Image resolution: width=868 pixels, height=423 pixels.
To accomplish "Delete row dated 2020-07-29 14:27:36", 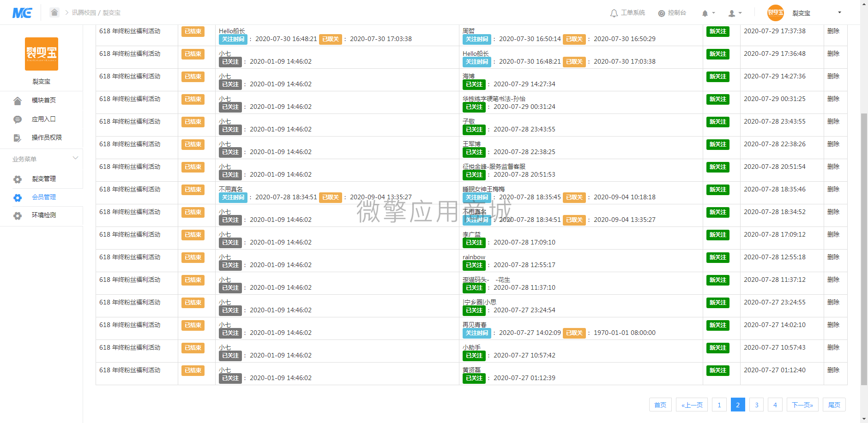I will pyautogui.click(x=833, y=76).
